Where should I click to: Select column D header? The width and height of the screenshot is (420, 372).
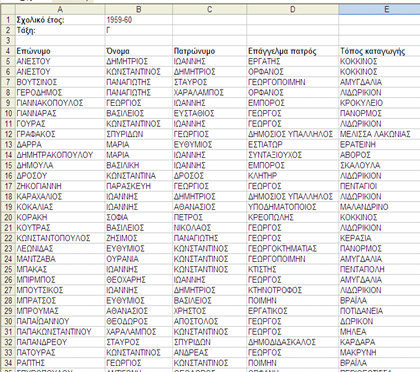pos(293,10)
